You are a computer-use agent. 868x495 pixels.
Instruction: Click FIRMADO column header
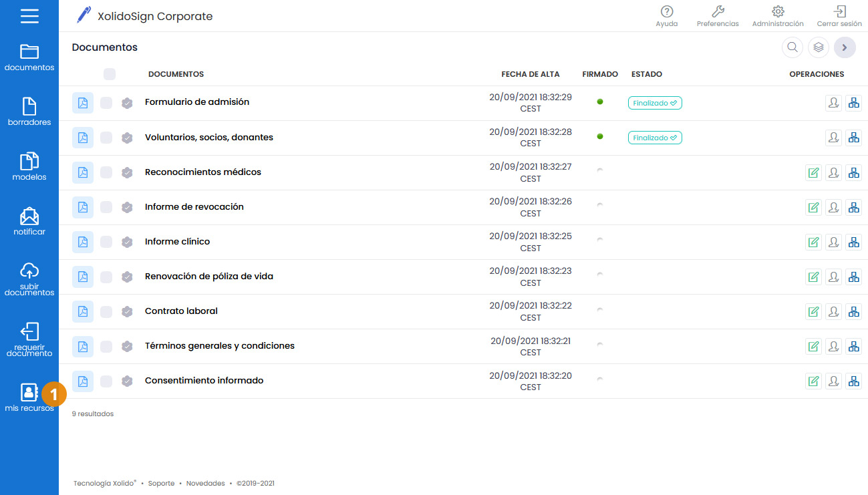(x=600, y=74)
